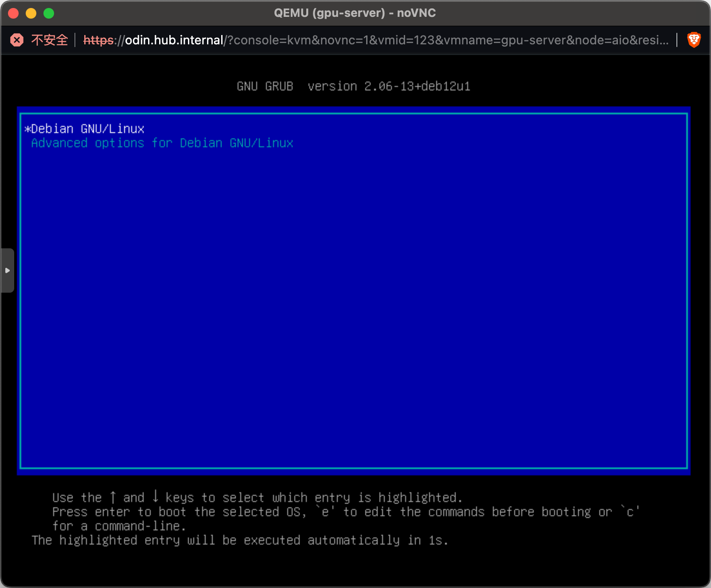This screenshot has width=711, height=588.
Task: Select Advanced options for Debian GNU/Linux
Action: click(162, 143)
